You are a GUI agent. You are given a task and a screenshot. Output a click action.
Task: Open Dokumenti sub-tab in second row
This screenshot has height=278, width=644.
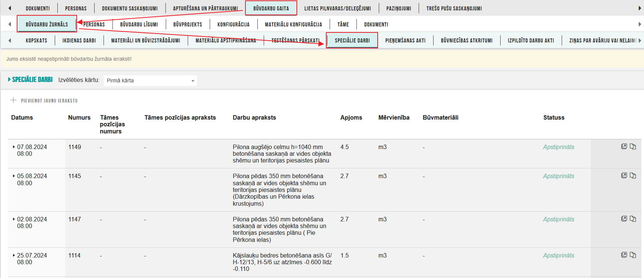[376, 24]
